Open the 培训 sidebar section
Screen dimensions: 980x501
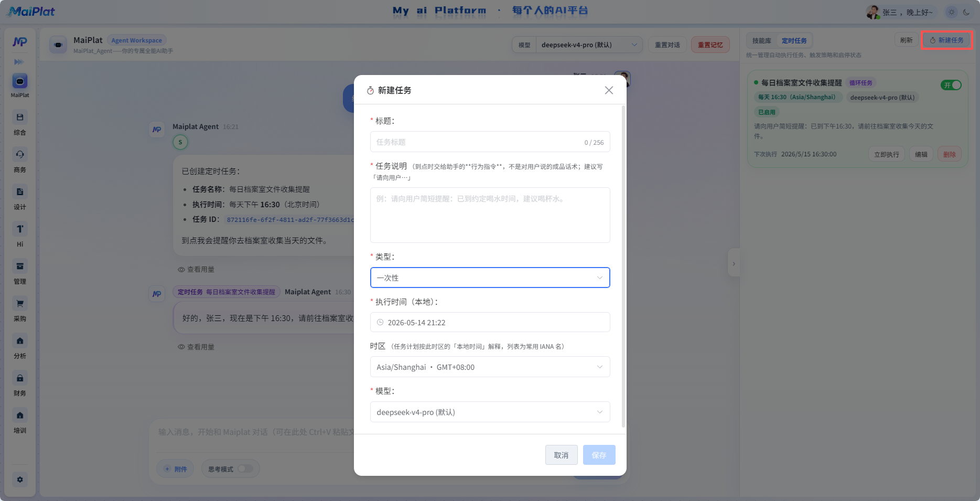pos(20,421)
